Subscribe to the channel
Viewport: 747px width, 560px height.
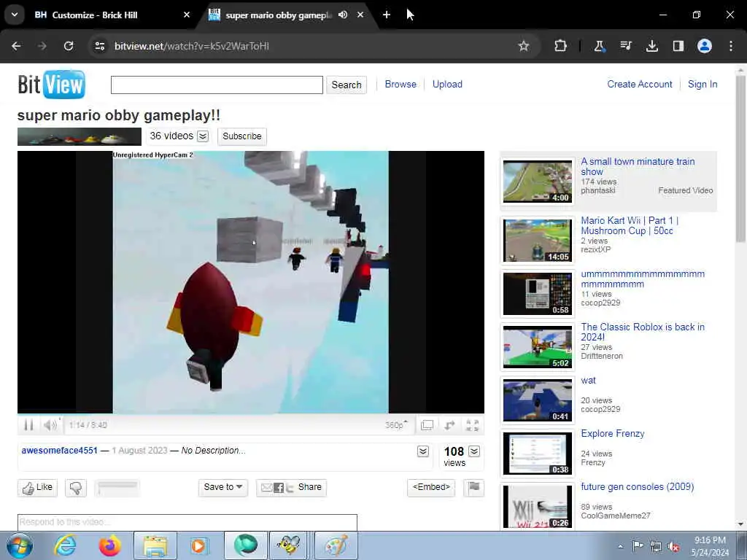coord(242,136)
